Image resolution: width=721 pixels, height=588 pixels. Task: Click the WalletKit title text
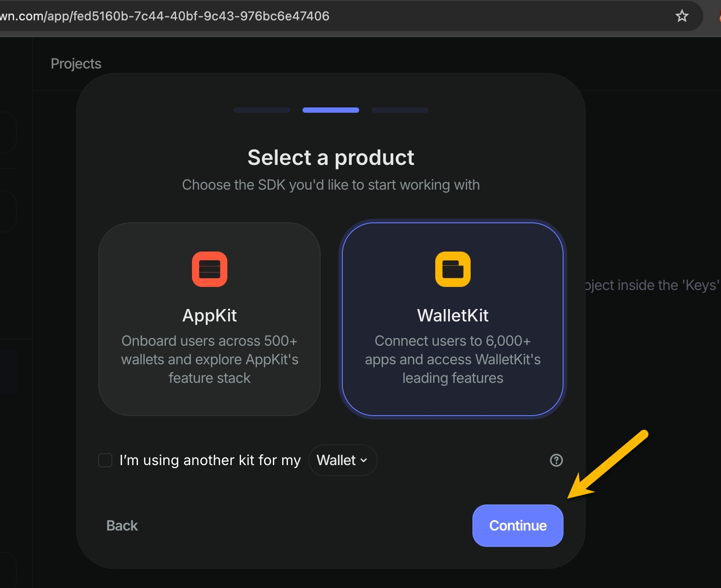(x=453, y=315)
